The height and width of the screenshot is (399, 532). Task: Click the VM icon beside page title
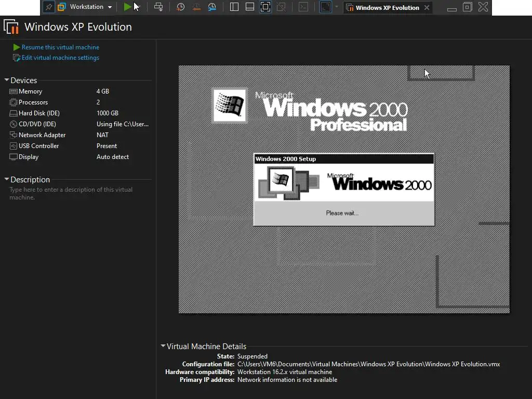click(x=11, y=27)
